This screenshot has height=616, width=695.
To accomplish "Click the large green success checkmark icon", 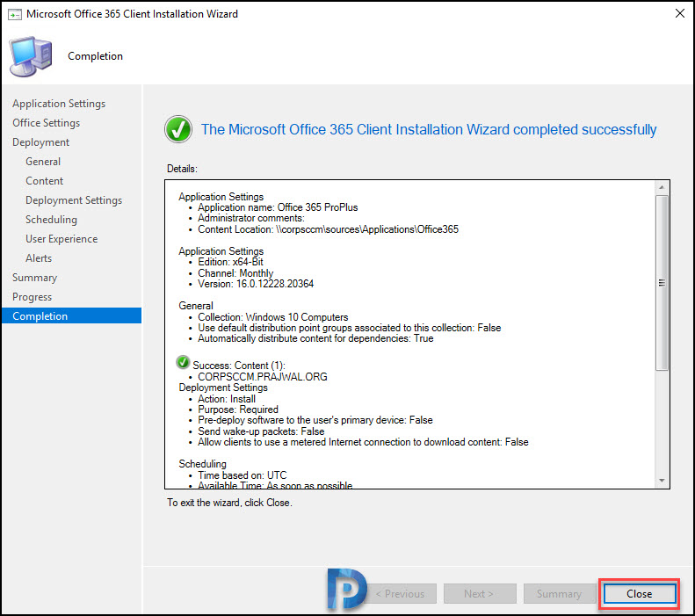I will pyautogui.click(x=178, y=129).
